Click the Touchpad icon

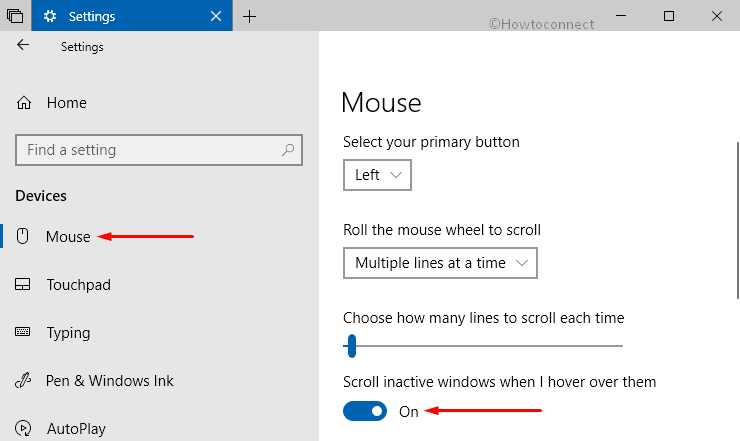[x=23, y=284]
